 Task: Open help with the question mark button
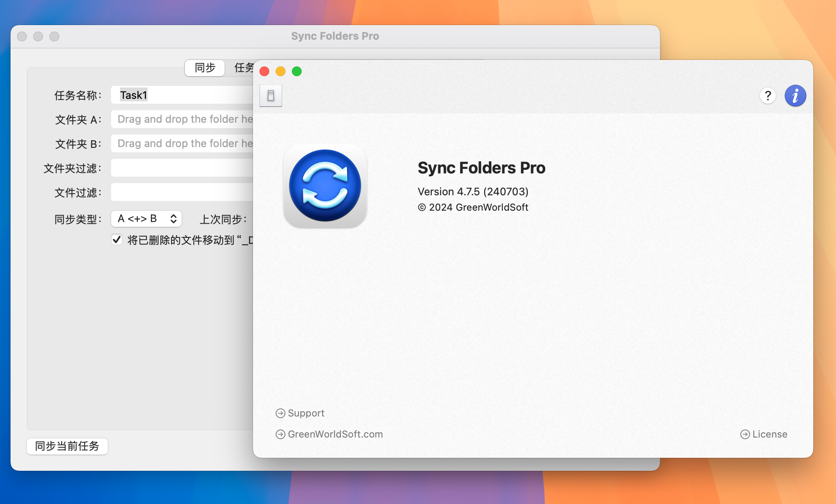(x=767, y=96)
